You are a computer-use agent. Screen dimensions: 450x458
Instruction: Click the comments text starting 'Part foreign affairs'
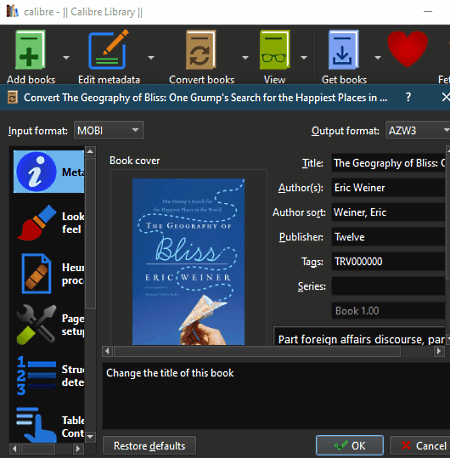[361, 339]
